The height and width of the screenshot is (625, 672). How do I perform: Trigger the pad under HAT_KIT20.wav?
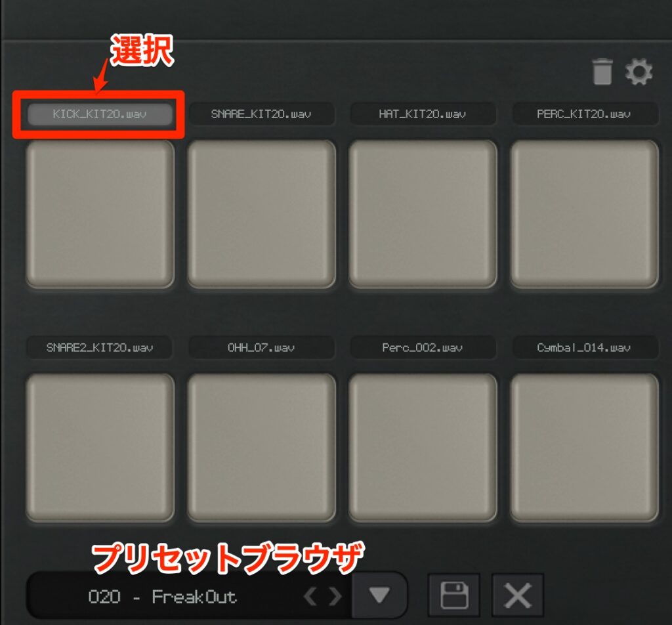point(423,214)
